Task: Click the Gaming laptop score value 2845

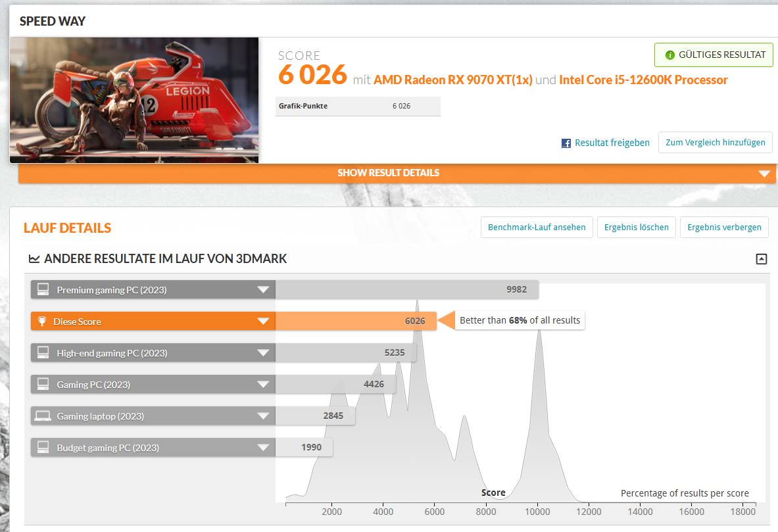Action: (333, 416)
